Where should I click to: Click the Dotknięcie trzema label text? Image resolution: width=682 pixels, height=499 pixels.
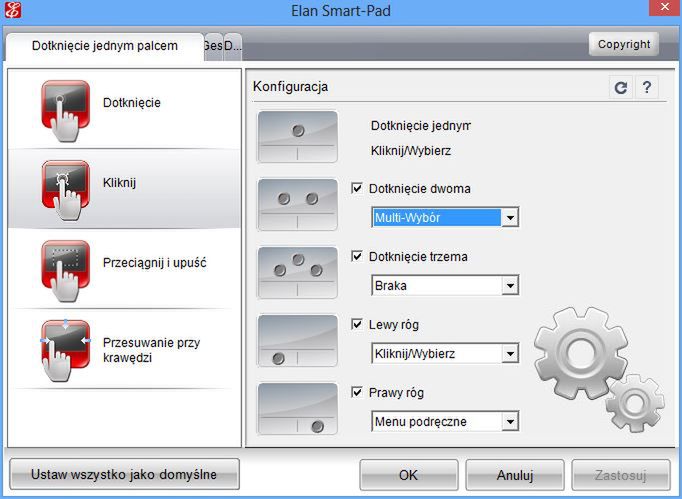[x=418, y=257]
